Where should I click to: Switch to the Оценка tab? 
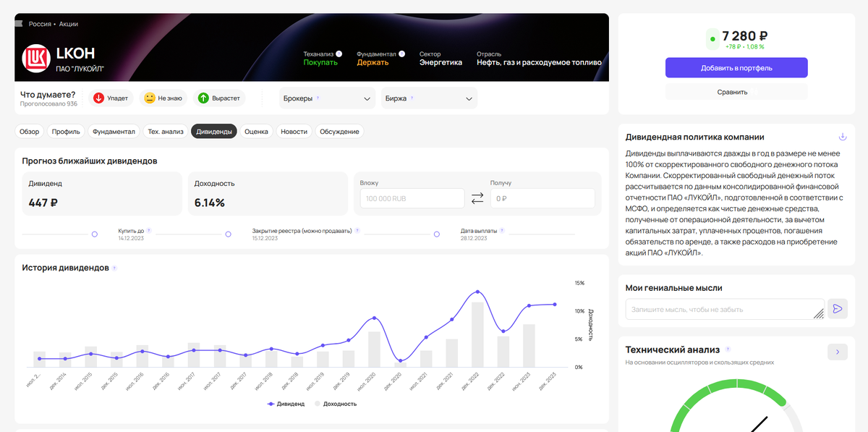[257, 132]
